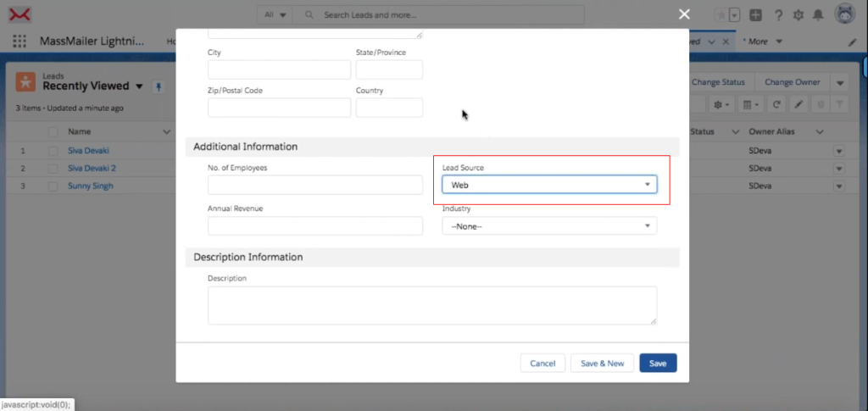The image size is (868, 411).
Task: Click the Change Status button
Action: 717,82
